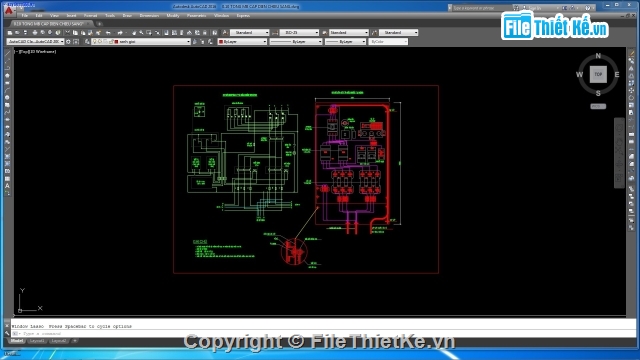Select the Pan hand tool
Viewport: 640px width, 360px height.
(134, 33)
